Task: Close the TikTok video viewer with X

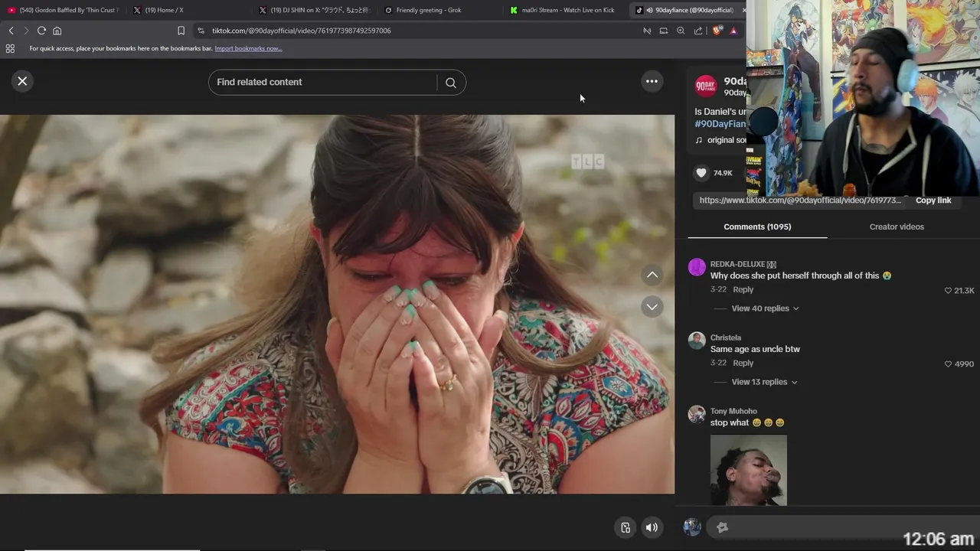Action: click(x=22, y=81)
